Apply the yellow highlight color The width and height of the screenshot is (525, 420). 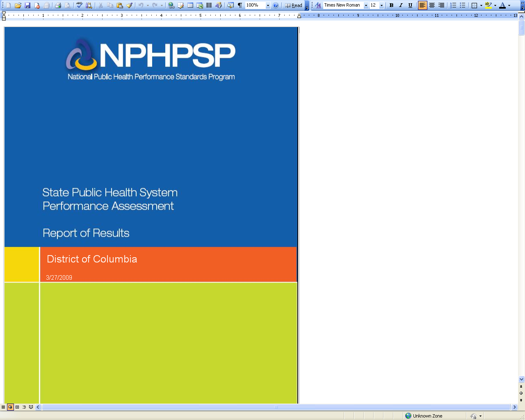[488, 5]
